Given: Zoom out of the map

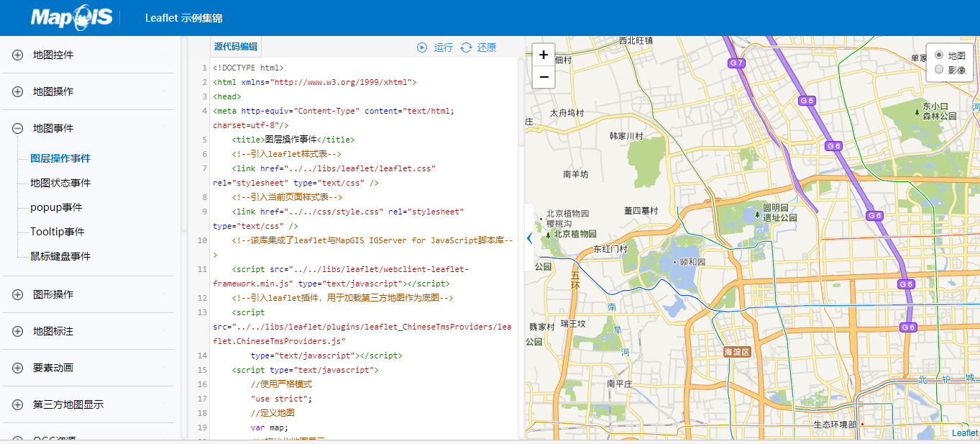Looking at the screenshot, I should point(544,77).
